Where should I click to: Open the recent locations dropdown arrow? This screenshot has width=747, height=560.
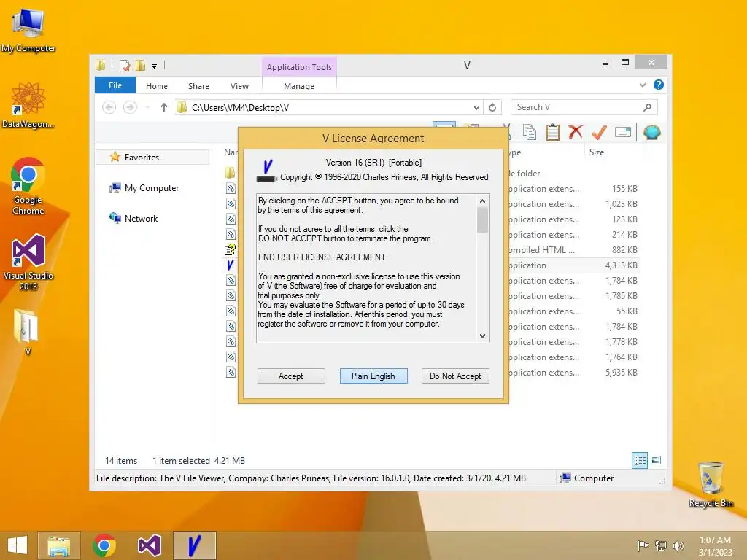(x=148, y=108)
